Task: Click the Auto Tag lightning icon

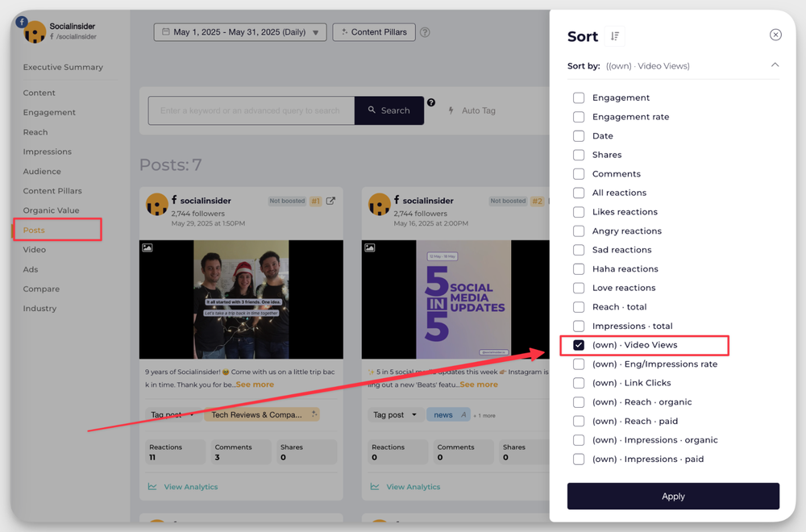Action: tap(451, 110)
